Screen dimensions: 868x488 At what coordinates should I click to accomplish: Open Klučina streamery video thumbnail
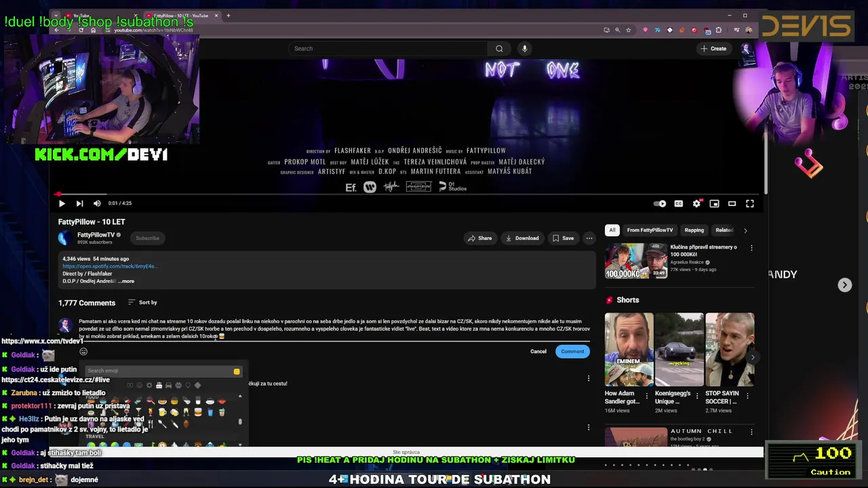[635, 262]
